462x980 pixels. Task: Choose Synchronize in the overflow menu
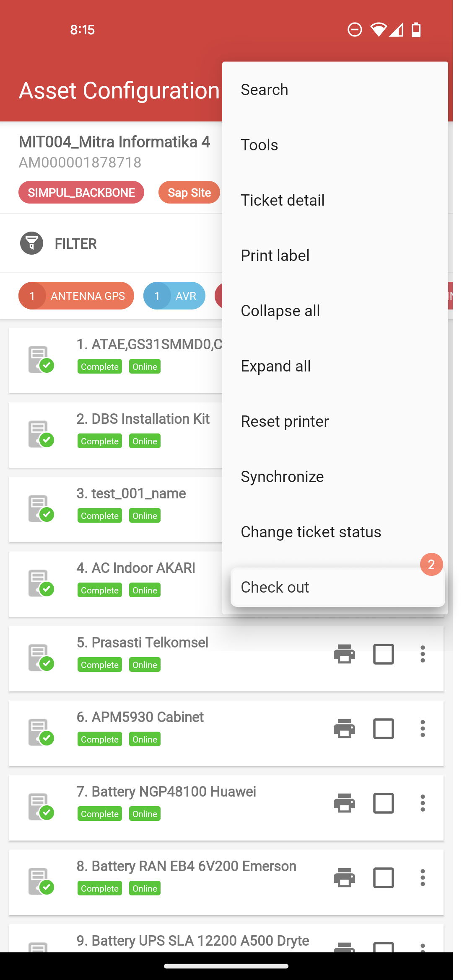pyautogui.click(x=335, y=477)
